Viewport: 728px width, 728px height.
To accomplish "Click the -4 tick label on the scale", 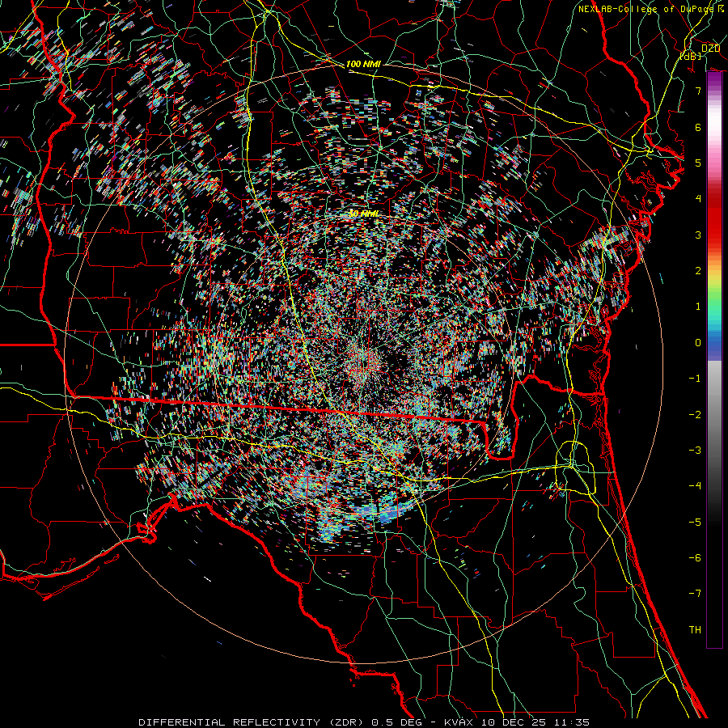I will pos(695,486).
